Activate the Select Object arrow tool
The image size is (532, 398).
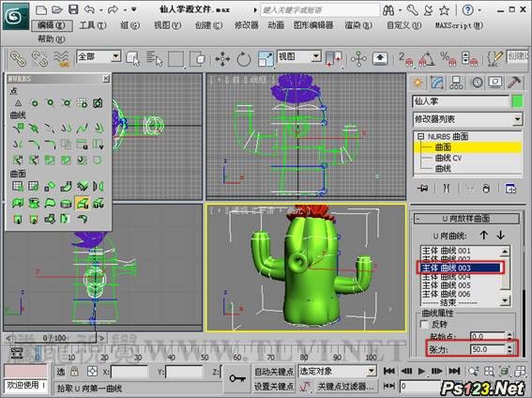(x=132, y=58)
